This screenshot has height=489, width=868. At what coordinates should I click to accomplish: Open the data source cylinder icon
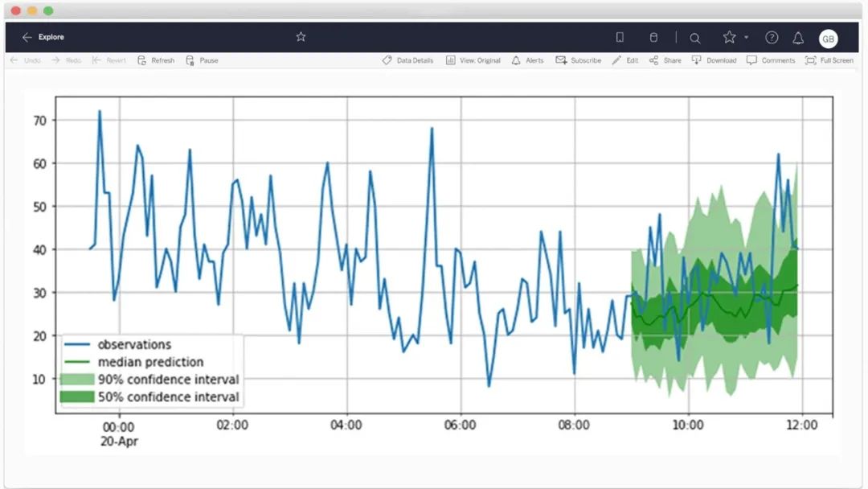point(653,37)
